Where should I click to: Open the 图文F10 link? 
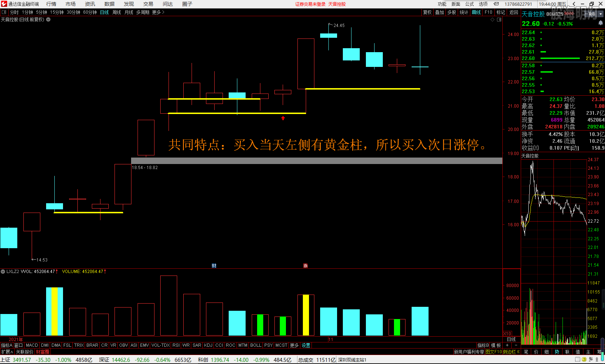click(x=494, y=352)
